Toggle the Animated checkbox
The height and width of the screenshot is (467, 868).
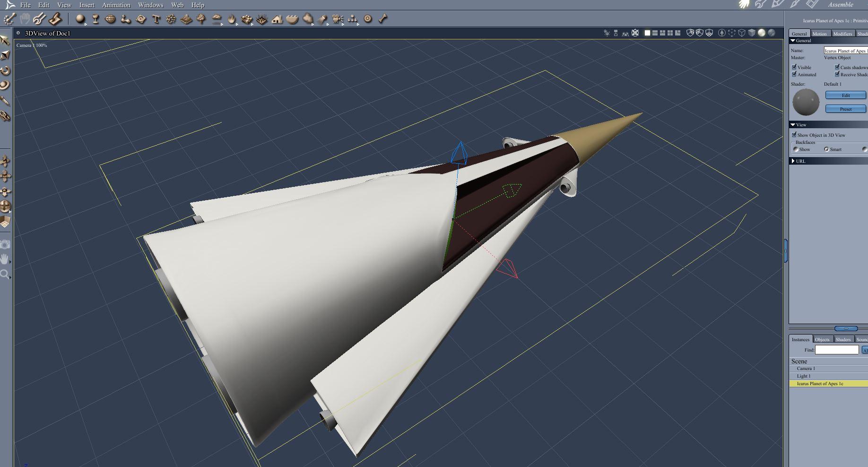[x=794, y=74]
